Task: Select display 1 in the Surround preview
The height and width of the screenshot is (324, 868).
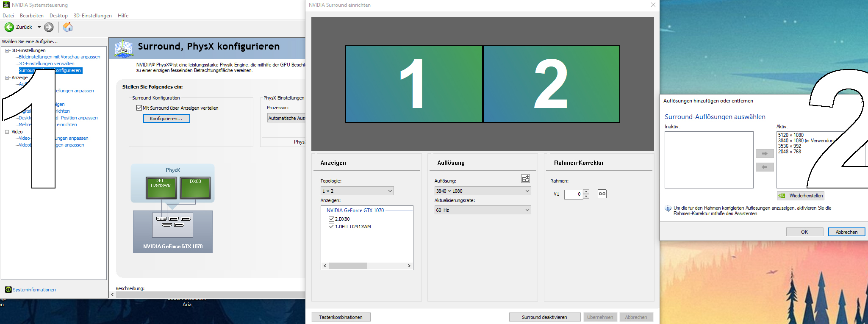Action: point(414,84)
